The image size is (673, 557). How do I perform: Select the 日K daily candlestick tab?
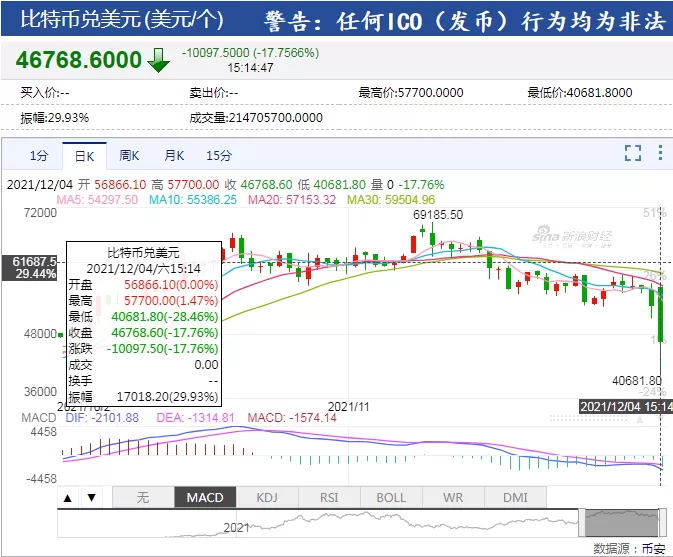[x=84, y=156]
